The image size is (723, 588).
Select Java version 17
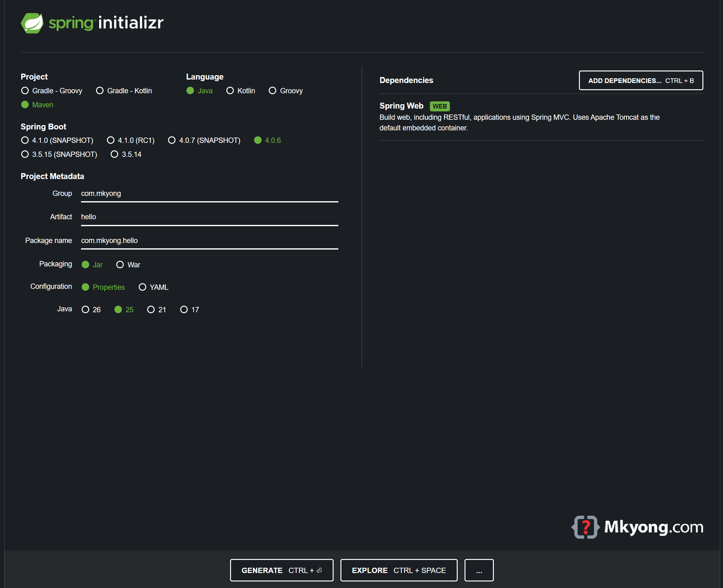click(190, 309)
